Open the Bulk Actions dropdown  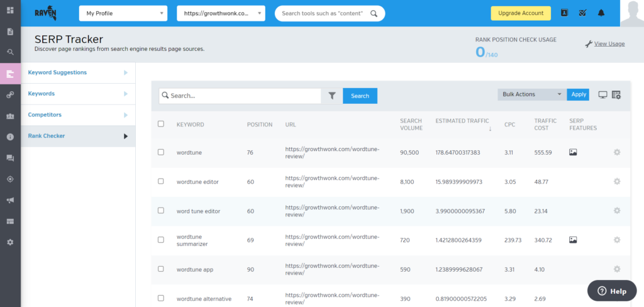(532, 94)
